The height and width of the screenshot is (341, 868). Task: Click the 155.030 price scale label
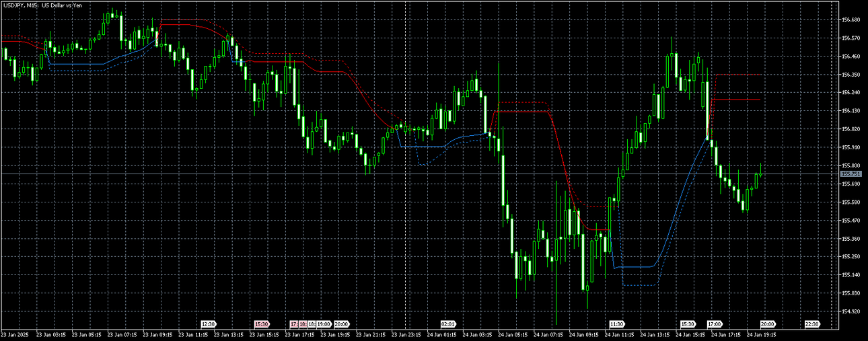click(x=852, y=293)
